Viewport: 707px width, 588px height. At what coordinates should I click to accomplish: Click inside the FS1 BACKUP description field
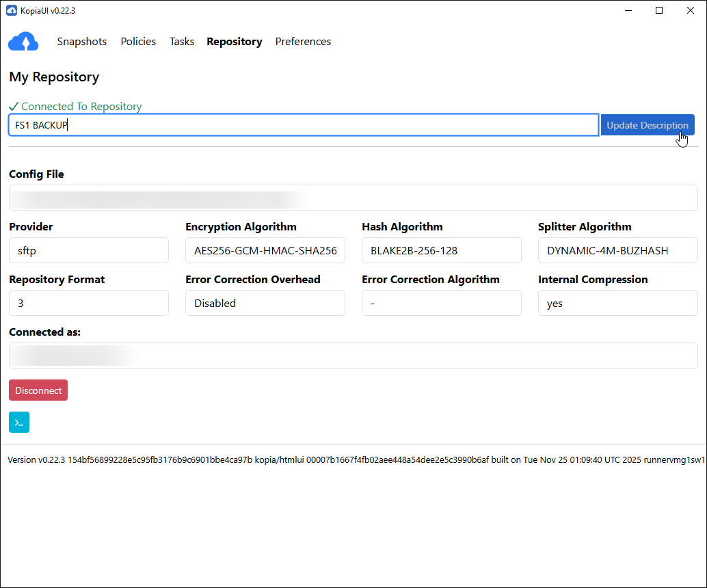coord(301,124)
